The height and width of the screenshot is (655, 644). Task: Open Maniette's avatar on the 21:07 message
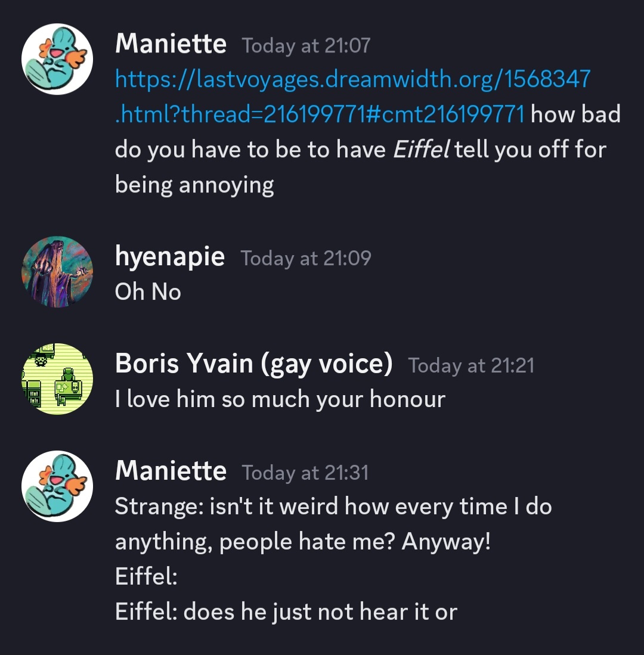pyautogui.click(x=57, y=59)
